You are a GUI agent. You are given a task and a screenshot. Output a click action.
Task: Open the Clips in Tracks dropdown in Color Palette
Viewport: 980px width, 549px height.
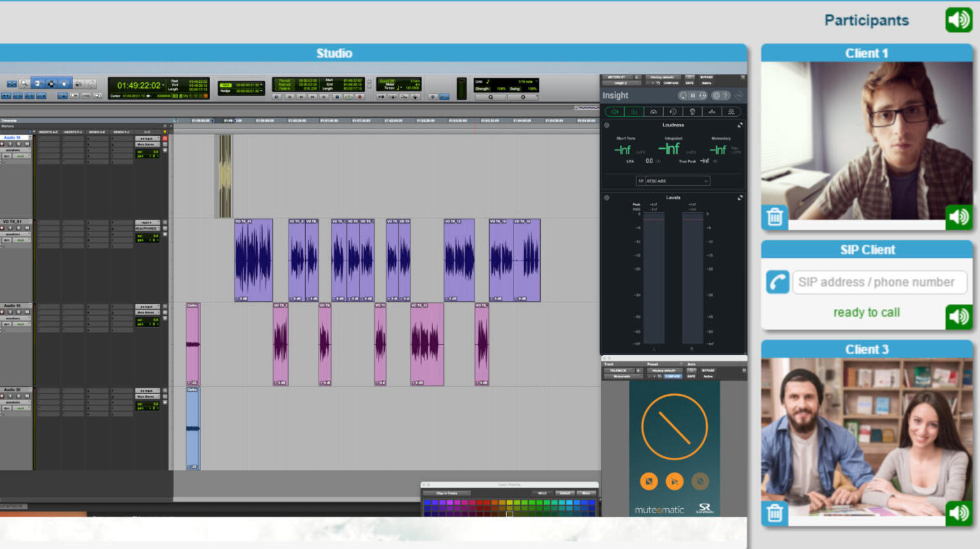pyautogui.click(x=446, y=493)
